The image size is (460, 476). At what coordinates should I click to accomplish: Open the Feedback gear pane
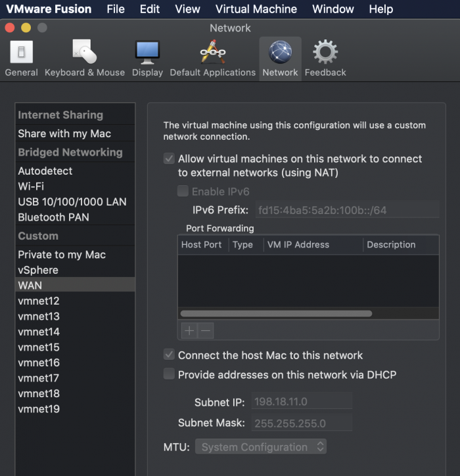pyautogui.click(x=325, y=58)
